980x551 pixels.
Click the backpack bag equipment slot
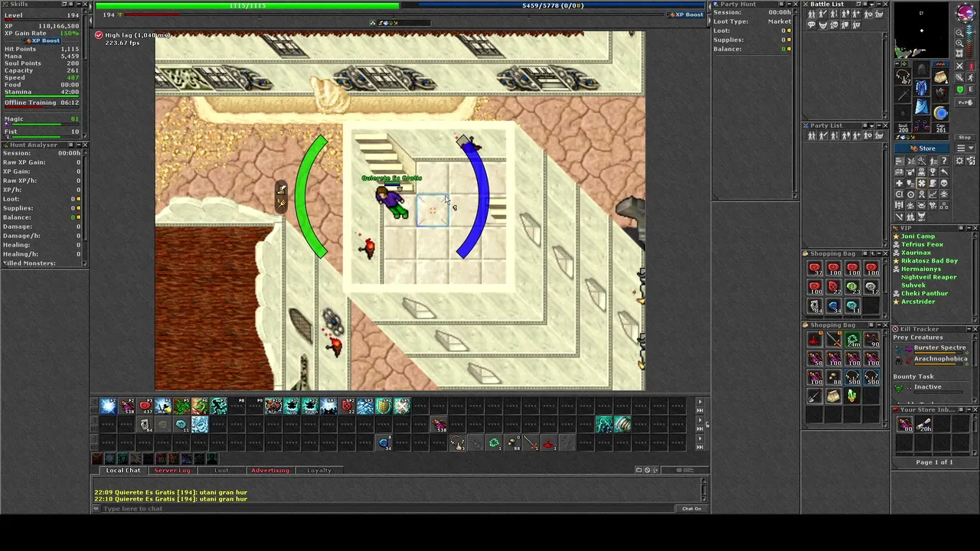(x=940, y=77)
